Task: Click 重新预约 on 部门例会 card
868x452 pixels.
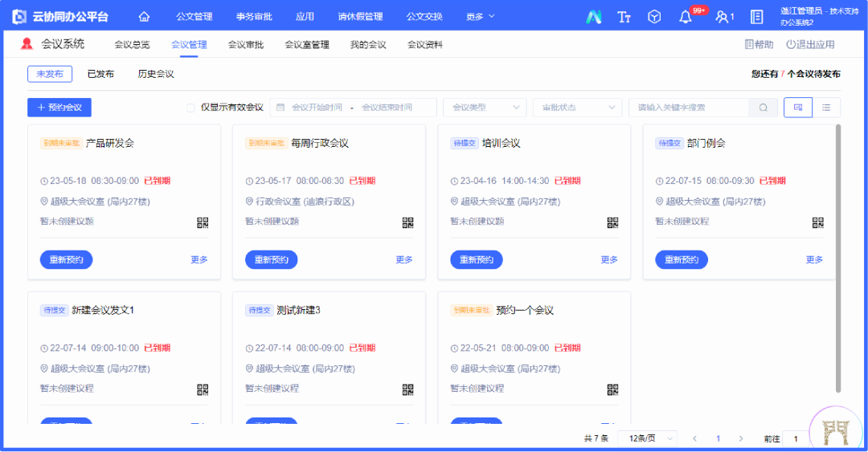Action: coord(682,259)
